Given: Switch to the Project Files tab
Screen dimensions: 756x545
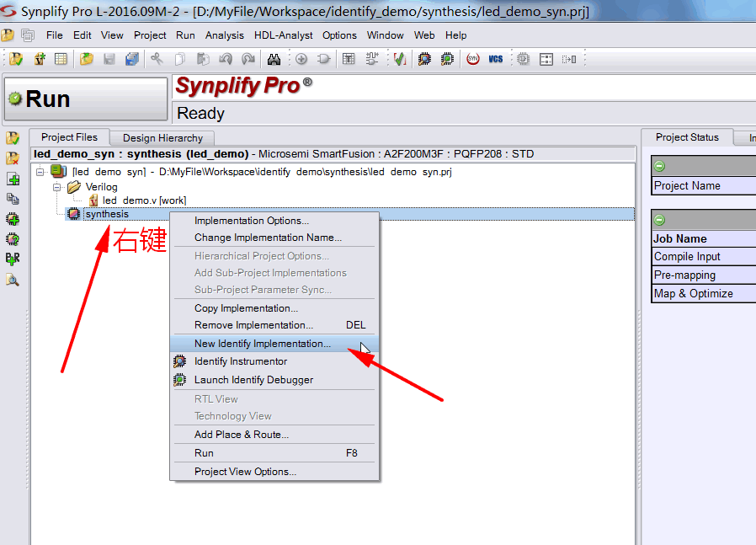Looking at the screenshot, I should pyautogui.click(x=69, y=137).
